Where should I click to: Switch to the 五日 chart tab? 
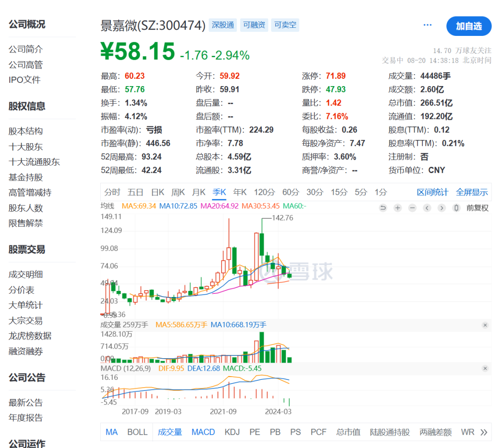pyautogui.click(x=135, y=192)
